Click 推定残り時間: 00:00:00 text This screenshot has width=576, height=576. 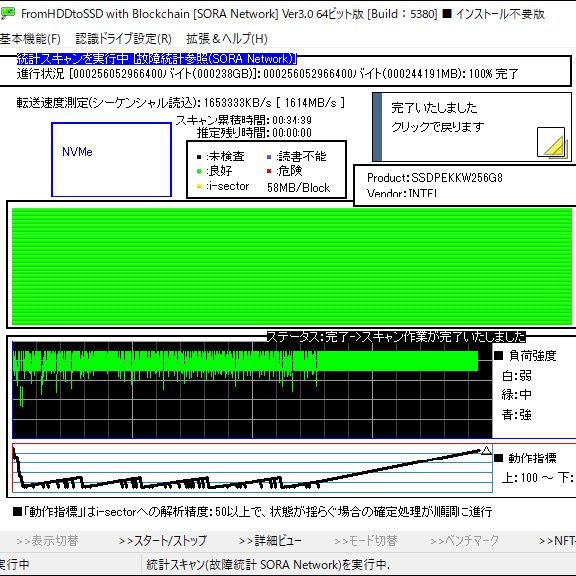point(254,133)
